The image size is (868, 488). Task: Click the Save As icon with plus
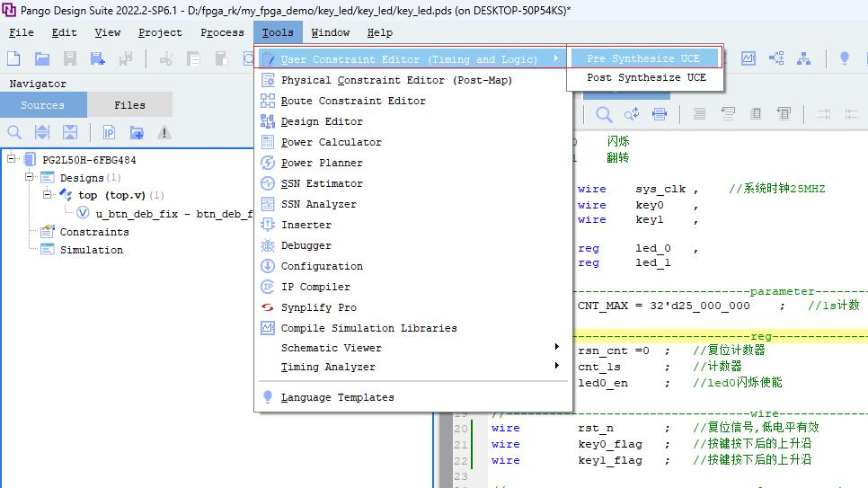click(97, 58)
